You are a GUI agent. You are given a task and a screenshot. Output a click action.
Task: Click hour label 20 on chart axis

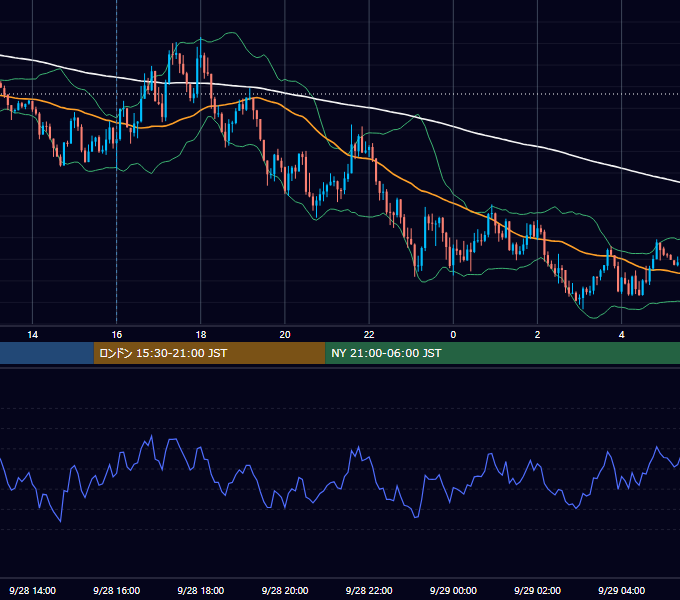(x=285, y=335)
